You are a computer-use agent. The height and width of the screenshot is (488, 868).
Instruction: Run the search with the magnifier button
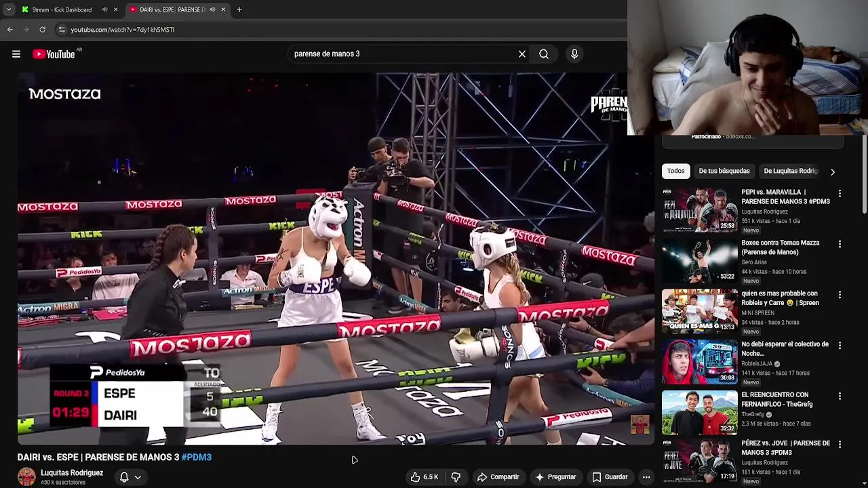544,54
